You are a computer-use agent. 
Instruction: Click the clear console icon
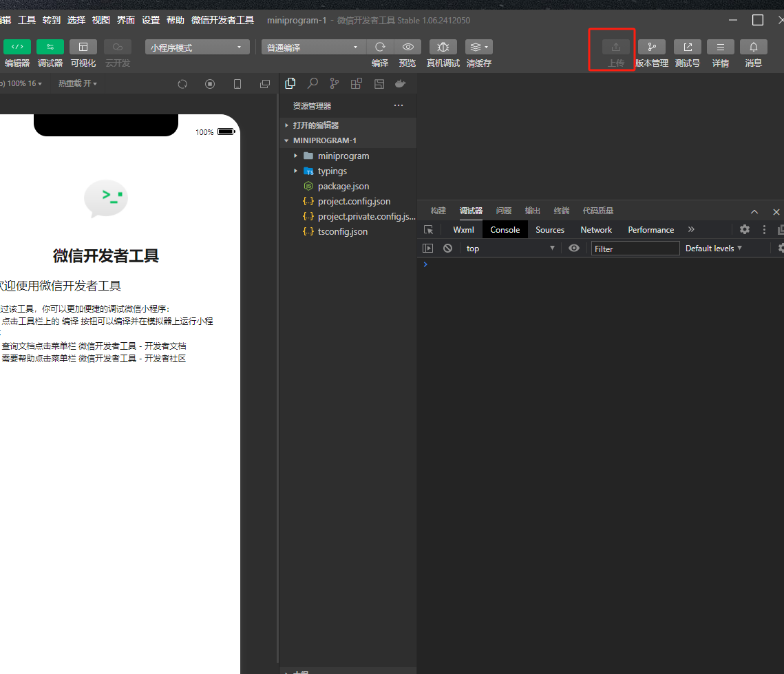click(x=447, y=248)
